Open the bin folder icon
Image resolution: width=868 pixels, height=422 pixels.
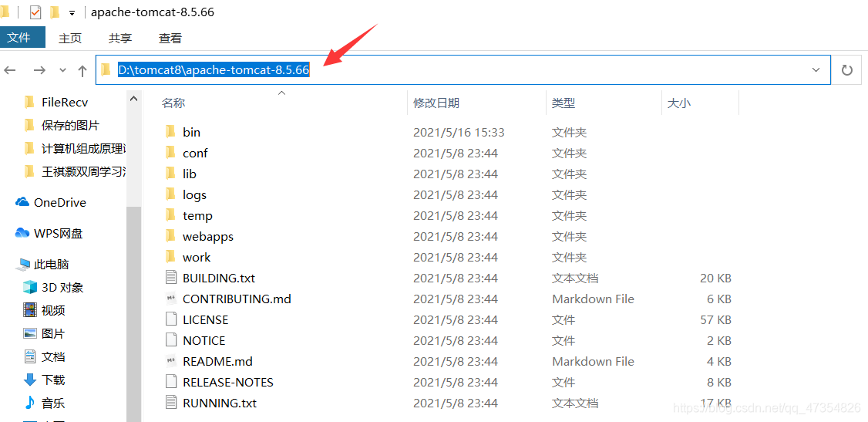click(x=171, y=132)
